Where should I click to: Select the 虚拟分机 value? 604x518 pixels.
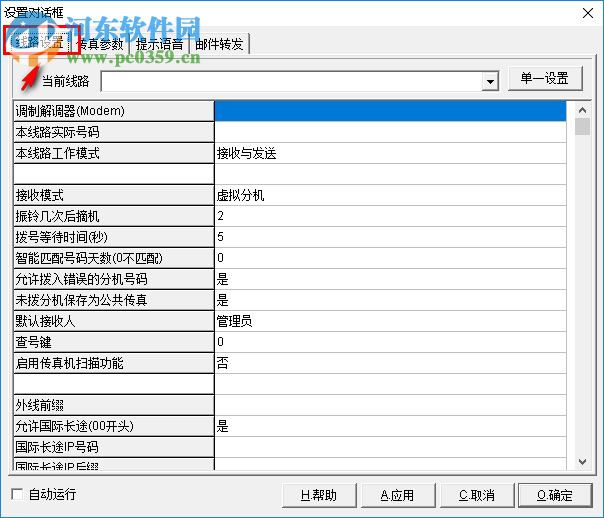point(390,195)
